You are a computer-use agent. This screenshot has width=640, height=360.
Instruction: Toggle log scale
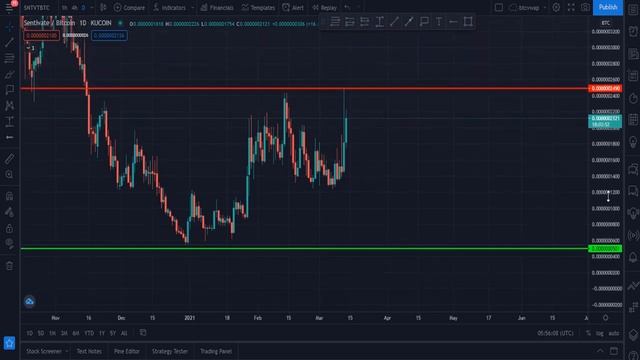600,333
